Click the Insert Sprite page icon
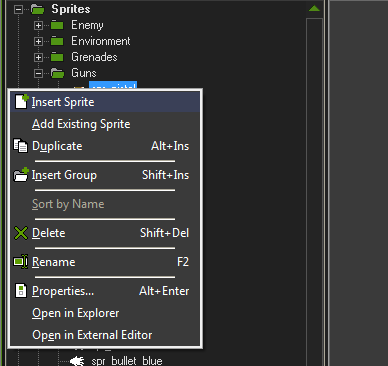The width and height of the screenshot is (388, 366). tap(22, 102)
